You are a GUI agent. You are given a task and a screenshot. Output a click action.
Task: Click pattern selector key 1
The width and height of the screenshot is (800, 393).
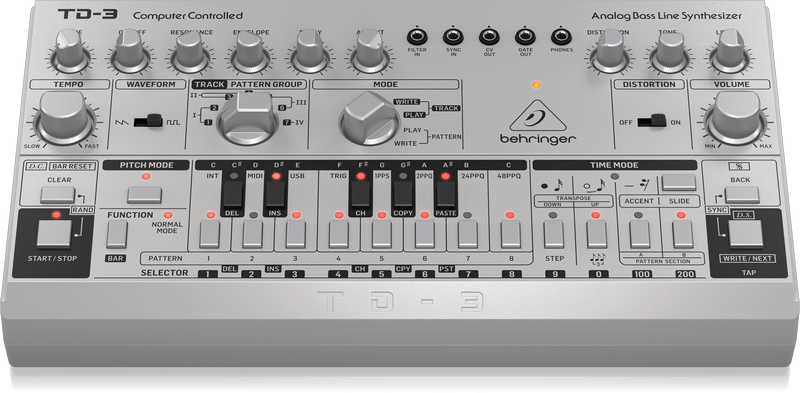[x=209, y=234]
